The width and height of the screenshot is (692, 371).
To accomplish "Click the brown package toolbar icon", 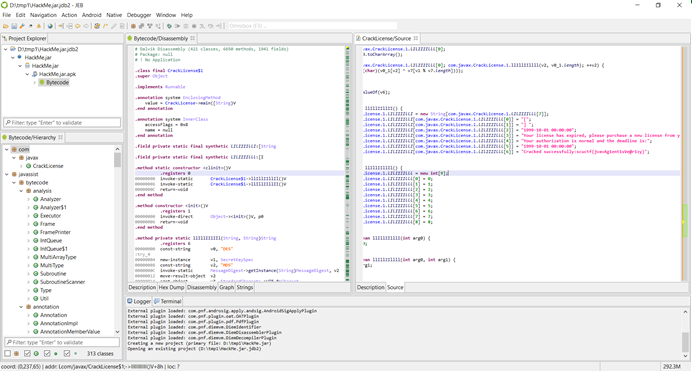I will point(133,26).
